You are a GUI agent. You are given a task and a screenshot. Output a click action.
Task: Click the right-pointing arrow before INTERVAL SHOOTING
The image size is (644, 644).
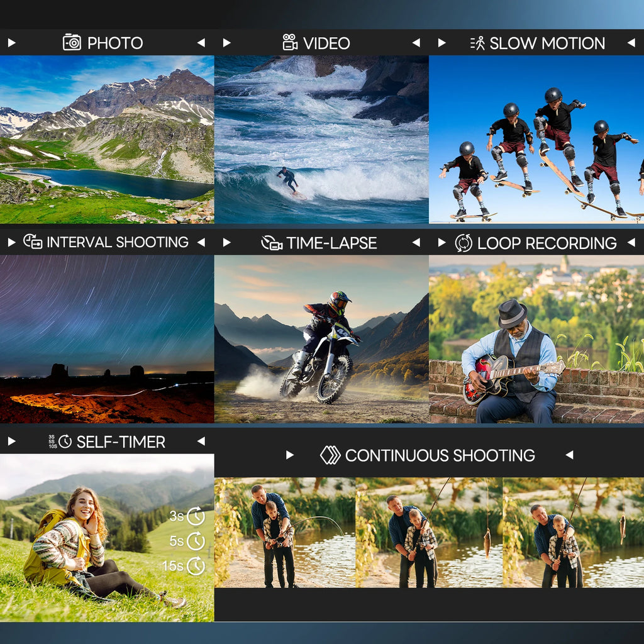pyautogui.click(x=11, y=242)
